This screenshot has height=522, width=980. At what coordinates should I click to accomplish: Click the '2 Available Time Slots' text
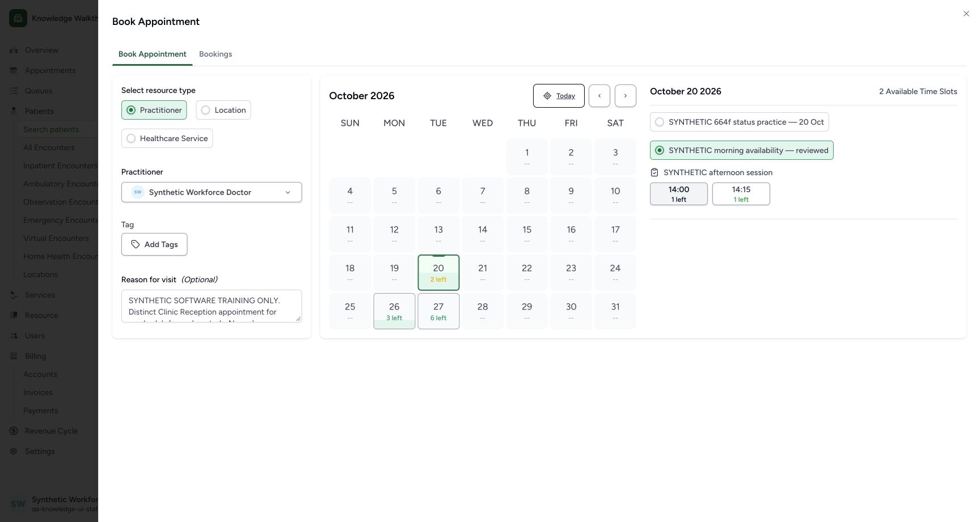918,91
